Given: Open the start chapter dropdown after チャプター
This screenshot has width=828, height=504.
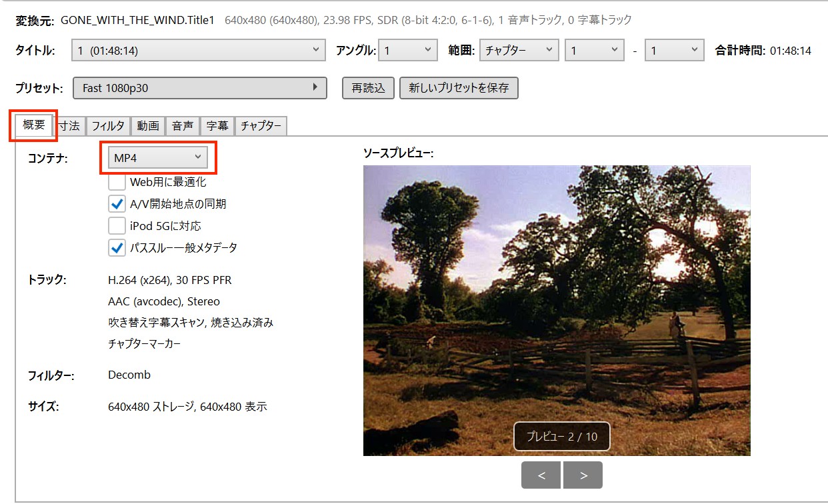Looking at the screenshot, I should (595, 51).
